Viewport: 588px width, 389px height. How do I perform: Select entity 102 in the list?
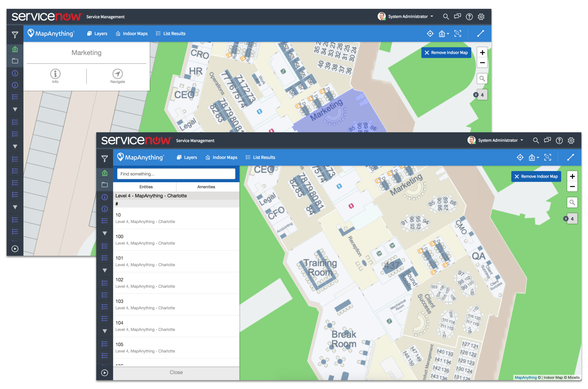click(x=176, y=283)
